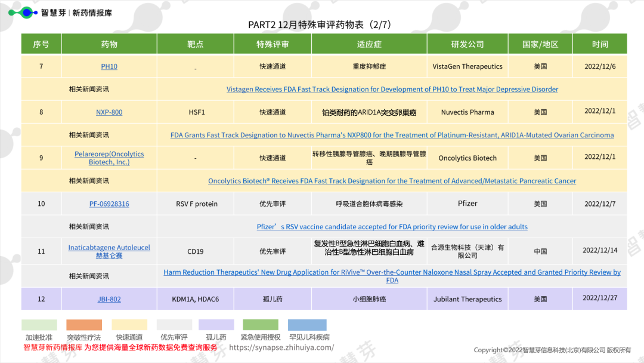Open the Inaticabtagene Autoleucel drug link

point(109,251)
